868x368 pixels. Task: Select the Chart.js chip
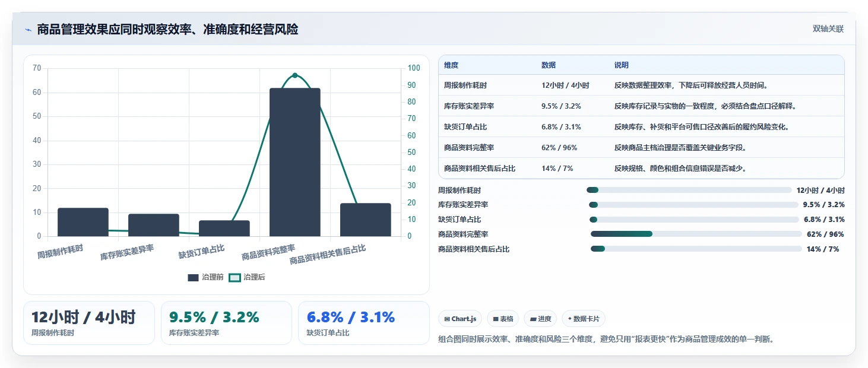[x=460, y=319]
